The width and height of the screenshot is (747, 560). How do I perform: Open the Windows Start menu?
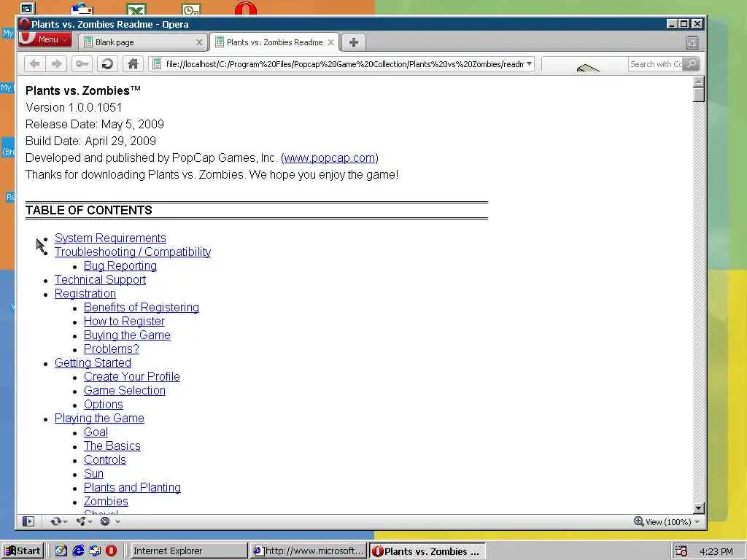pos(23,551)
